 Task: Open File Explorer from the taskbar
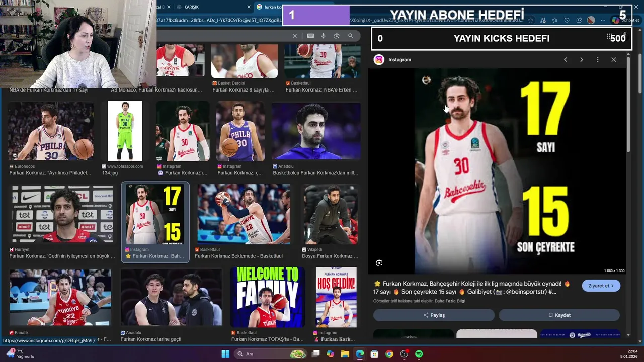pos(345,354)
